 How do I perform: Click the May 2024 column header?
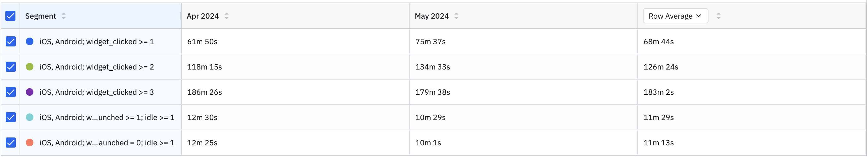click(432, 16)
